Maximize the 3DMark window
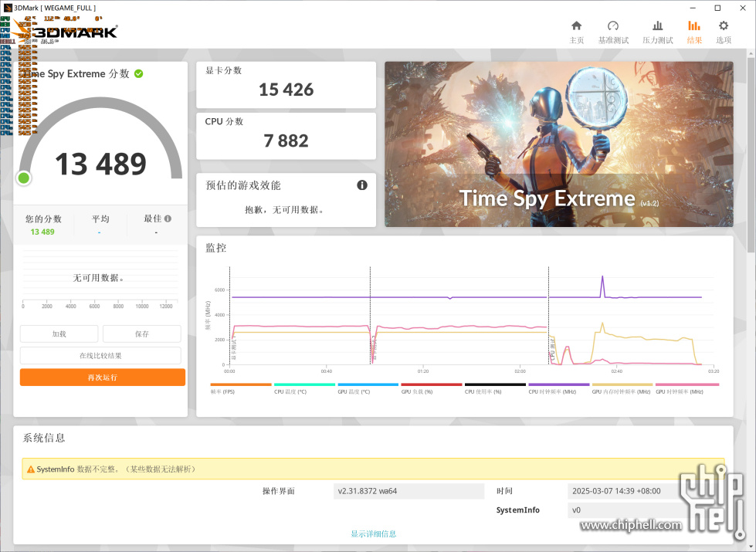 (x=717, y=8)
